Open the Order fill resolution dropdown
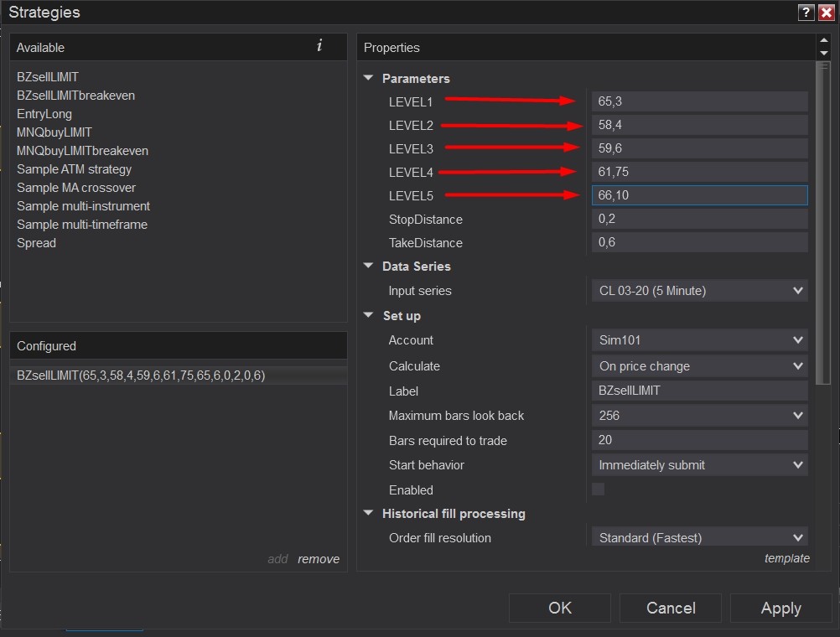 coord(700,536)
